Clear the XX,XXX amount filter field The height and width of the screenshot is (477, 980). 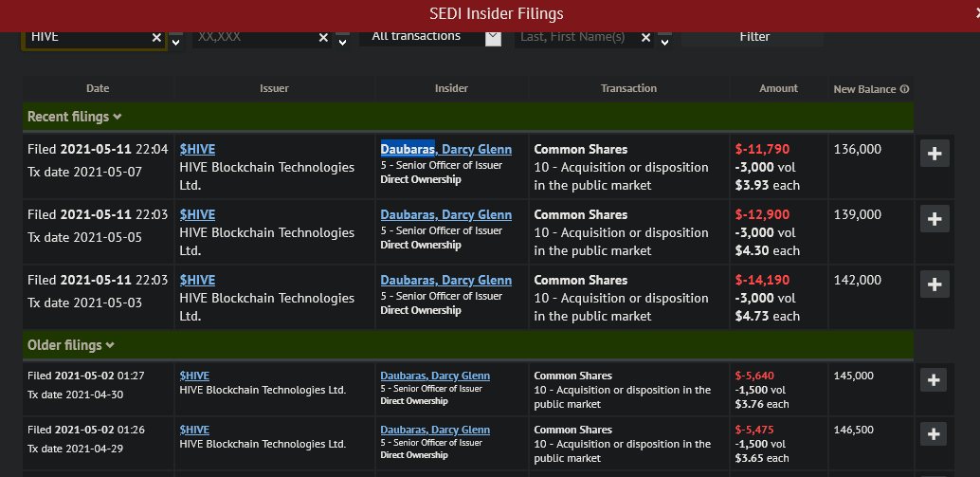[x=323, y=38]
